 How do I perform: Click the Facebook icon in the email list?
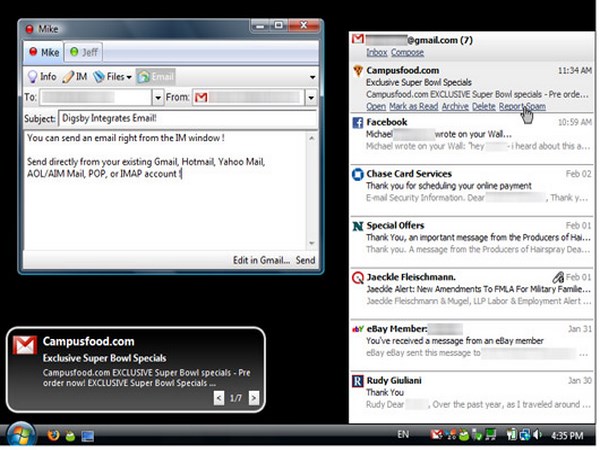click(x=357, y=121)
